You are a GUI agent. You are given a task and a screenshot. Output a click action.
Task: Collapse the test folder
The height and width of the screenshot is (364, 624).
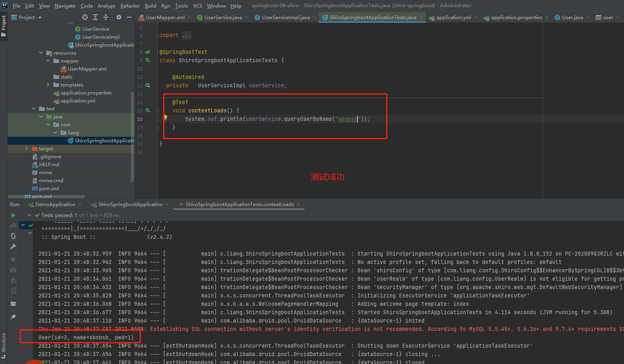click(x=34, y=108)
